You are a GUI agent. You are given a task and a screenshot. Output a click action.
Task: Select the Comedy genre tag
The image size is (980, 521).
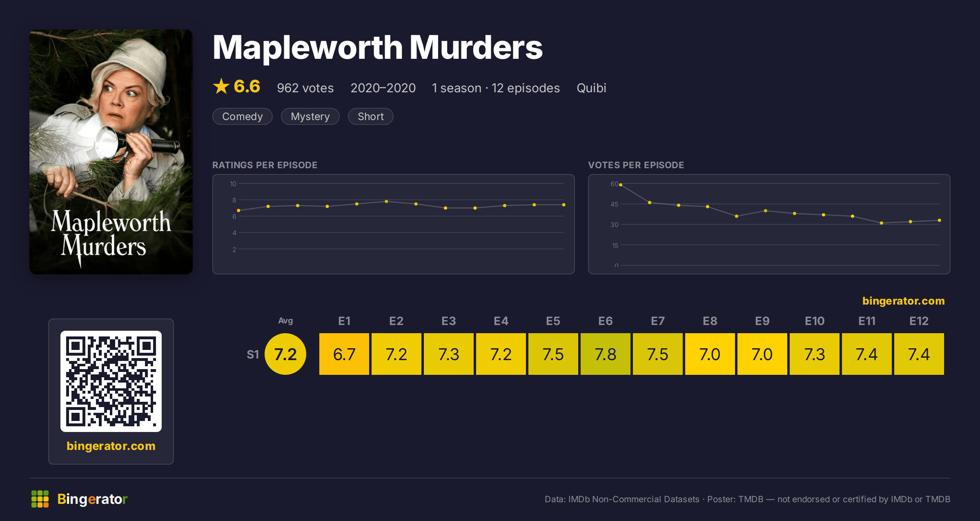243,116
